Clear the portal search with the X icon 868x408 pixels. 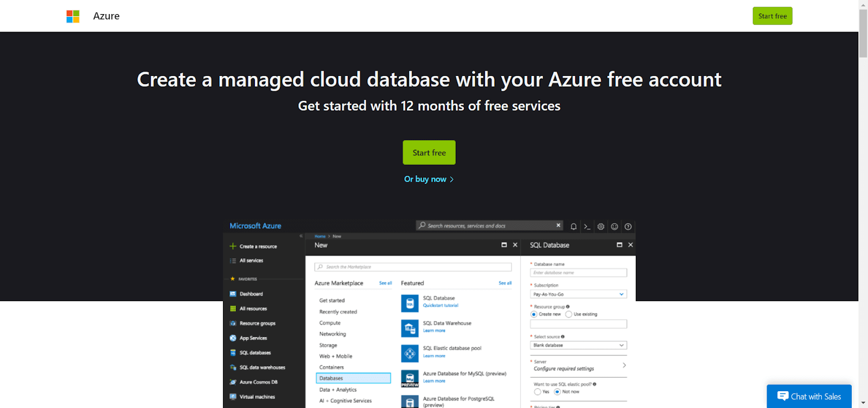(x=558, y=225)
